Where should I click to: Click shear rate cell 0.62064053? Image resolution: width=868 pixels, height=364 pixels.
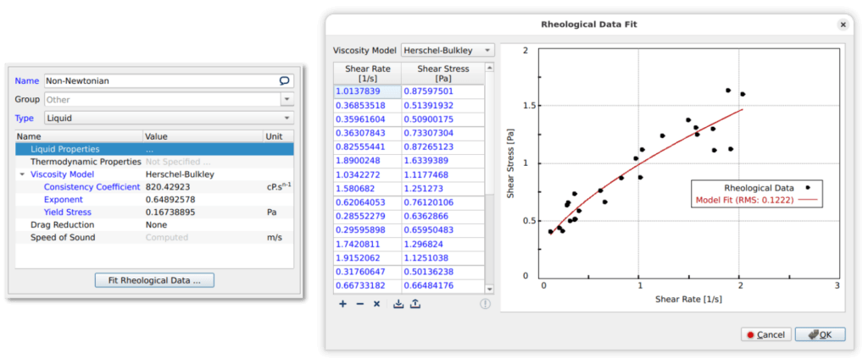(368, 202)
